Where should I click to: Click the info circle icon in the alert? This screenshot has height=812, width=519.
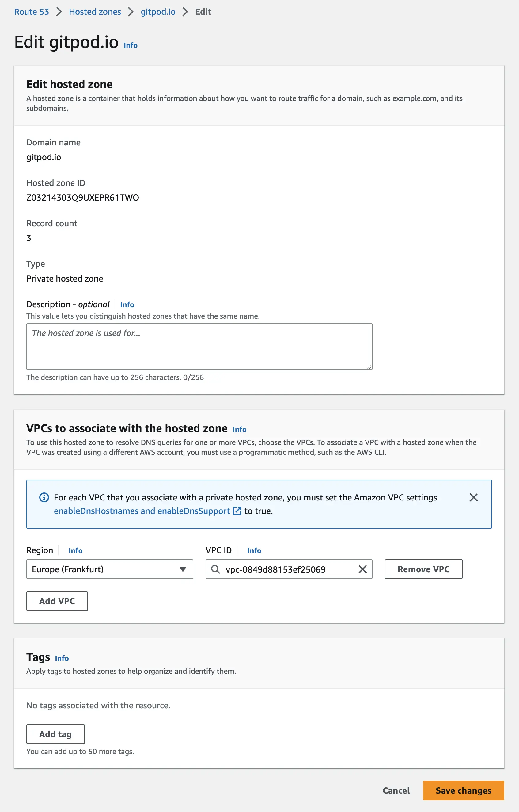point(44,497)
